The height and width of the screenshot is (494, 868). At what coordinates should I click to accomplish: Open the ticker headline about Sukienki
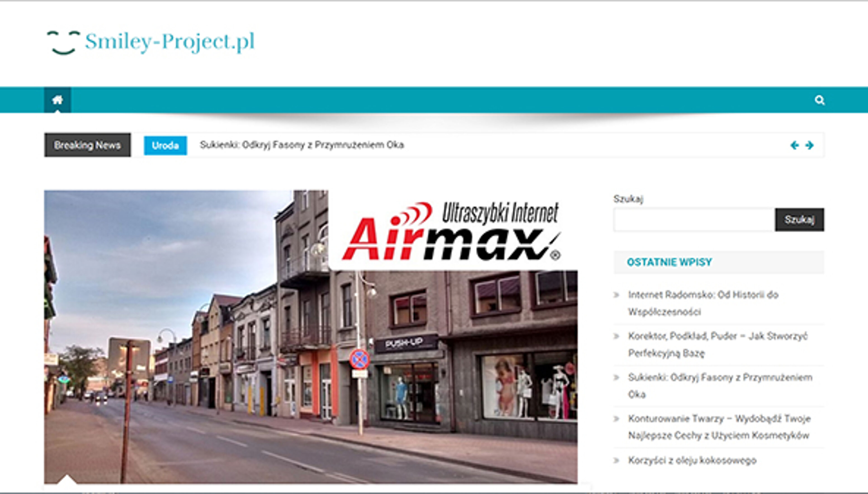(x=302, y=145)
